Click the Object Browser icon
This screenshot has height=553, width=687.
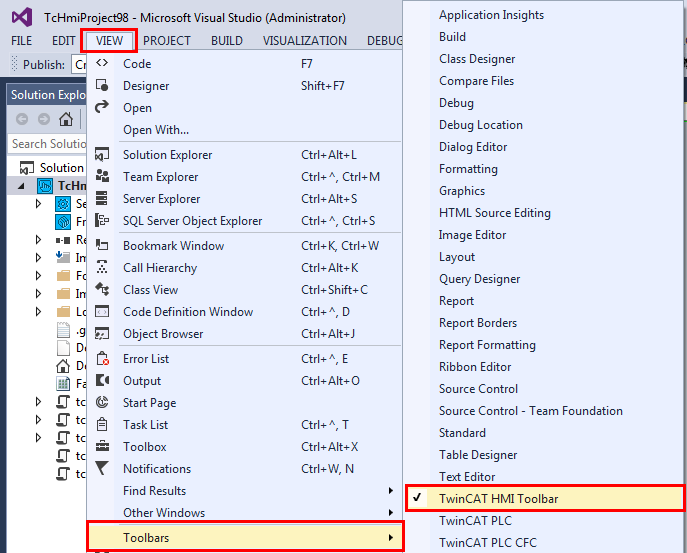tap(102, 333)
